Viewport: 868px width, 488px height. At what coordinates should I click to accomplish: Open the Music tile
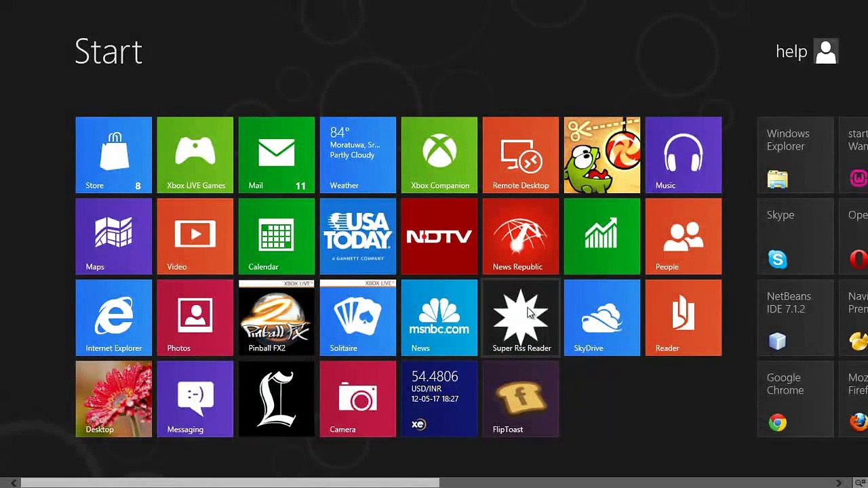pos(683,155)
